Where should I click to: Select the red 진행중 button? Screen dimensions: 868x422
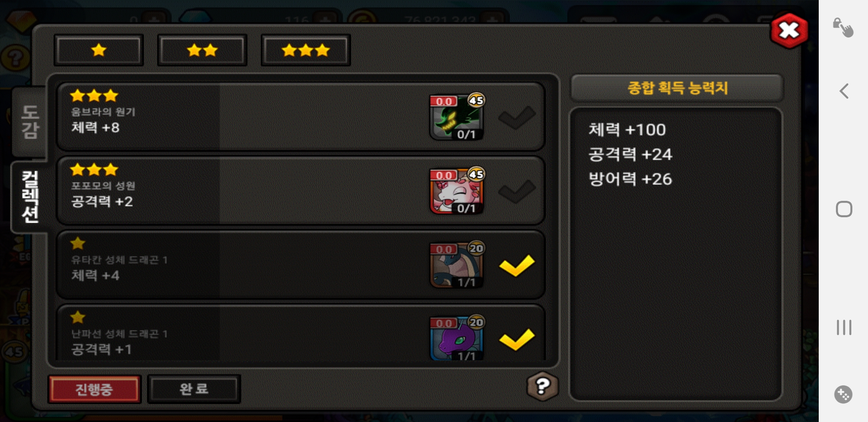pos(94,389)
